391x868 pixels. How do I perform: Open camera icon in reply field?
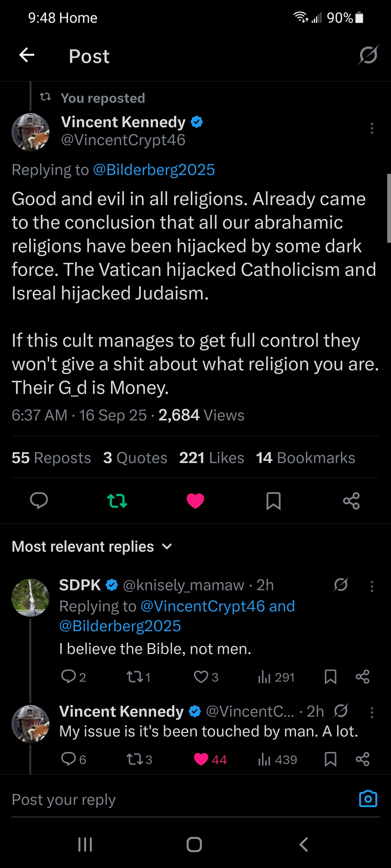[x=368, y=799]
